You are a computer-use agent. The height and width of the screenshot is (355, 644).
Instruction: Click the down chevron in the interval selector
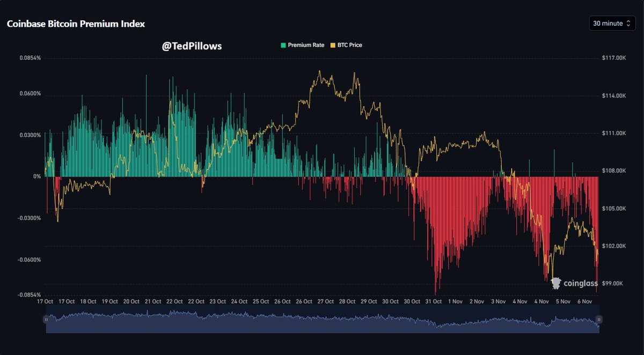click(627, 25)
